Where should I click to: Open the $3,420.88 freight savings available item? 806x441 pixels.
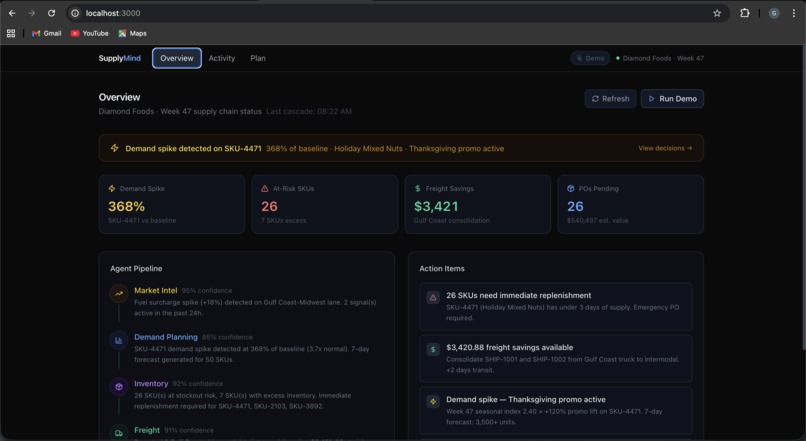click(x=556, y=358)
